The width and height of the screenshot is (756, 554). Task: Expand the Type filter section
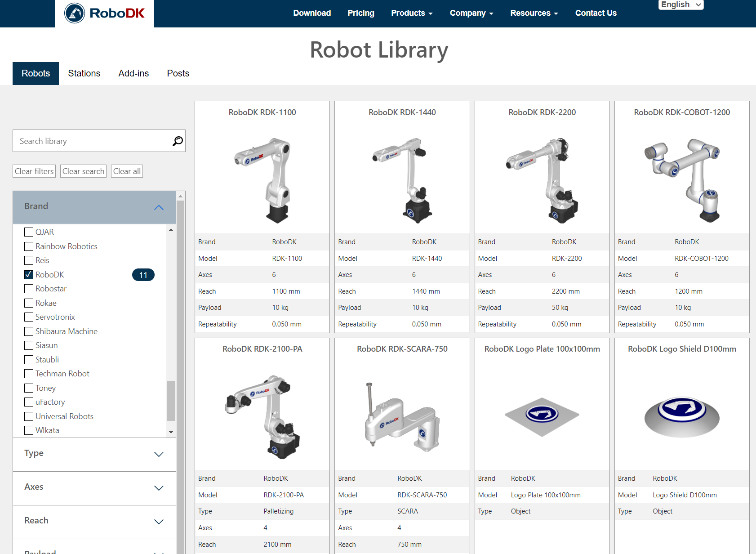coord(159,454)
